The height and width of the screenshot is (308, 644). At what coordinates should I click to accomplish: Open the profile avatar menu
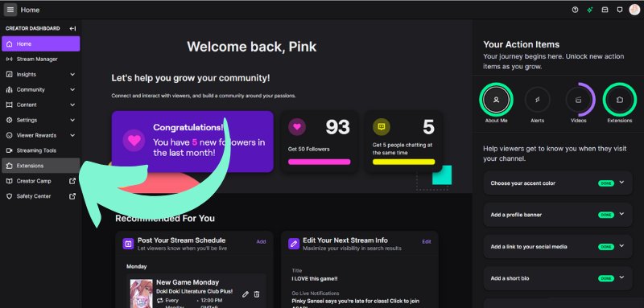[x=634, y=10]
